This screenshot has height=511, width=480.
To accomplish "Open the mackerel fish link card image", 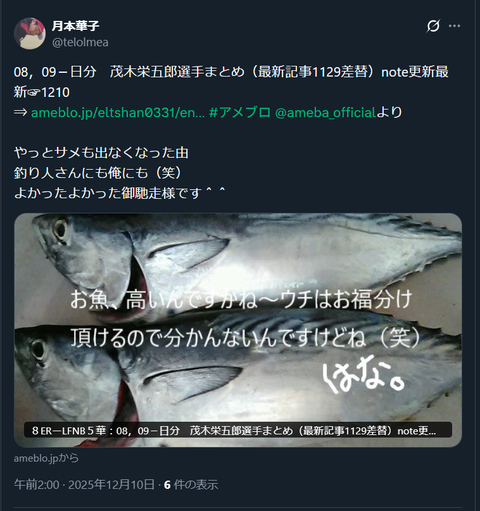I will (x=238, y=330).
